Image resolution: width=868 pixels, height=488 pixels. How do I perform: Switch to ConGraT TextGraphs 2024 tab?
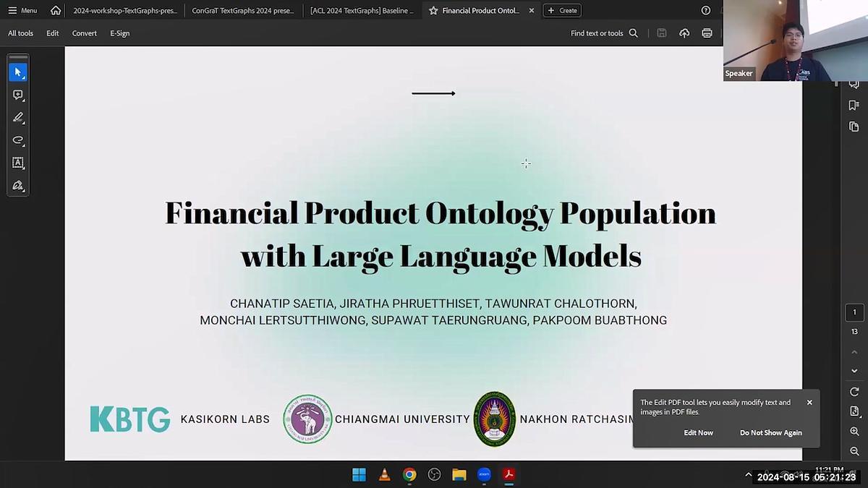pyautogui.click(x=243, y=10)
